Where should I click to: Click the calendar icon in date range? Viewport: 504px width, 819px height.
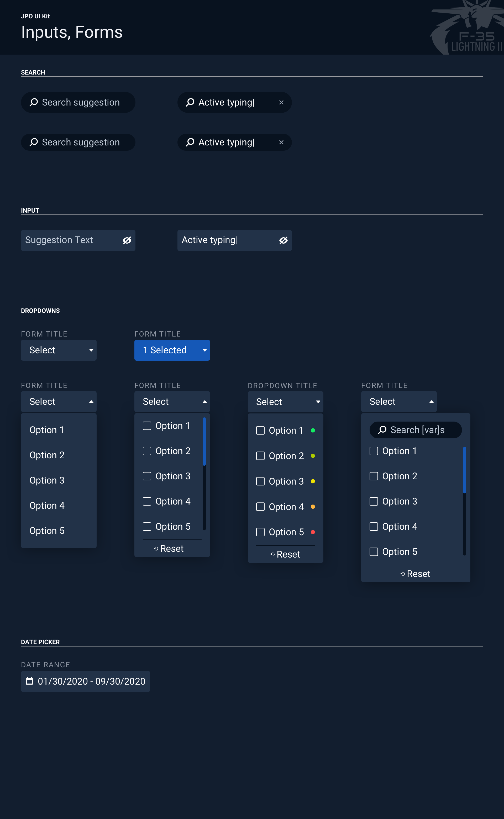(x=30, y=681)
